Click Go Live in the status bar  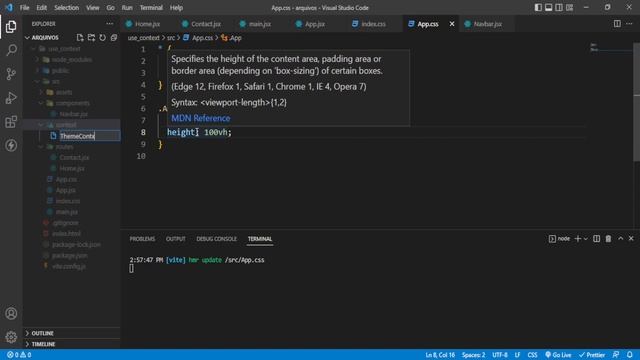point(558,355)
